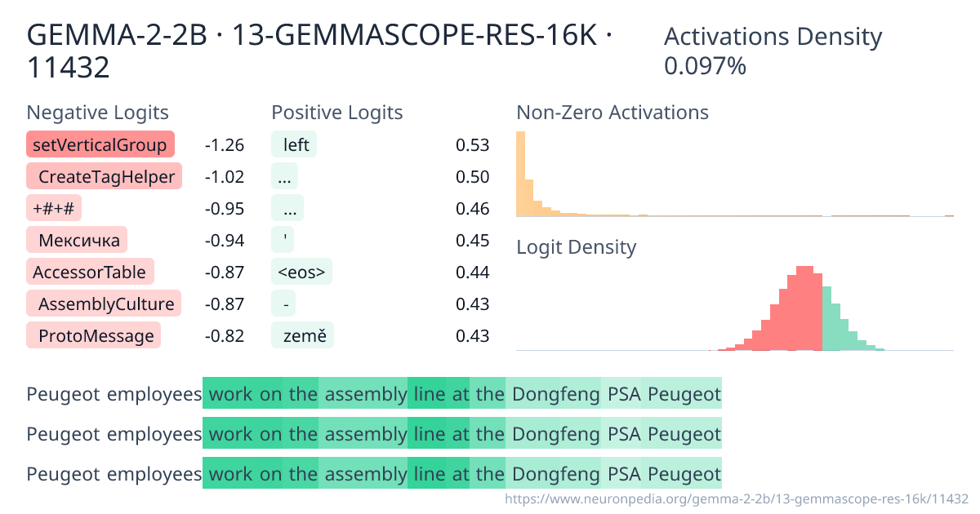The height and width of the screenshot is (514, 980).
Task: Click the 'PSA' token in the third example row
Action: coord(621,474)
